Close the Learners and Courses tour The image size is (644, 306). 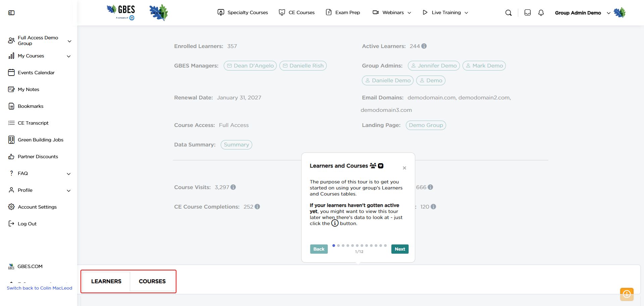point(405,168)
